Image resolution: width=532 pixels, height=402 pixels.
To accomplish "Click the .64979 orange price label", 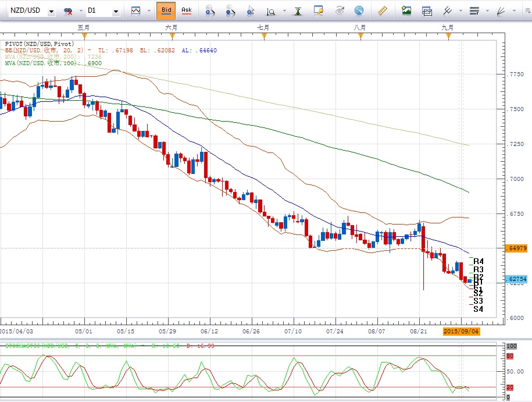I will tap(516, 248).
